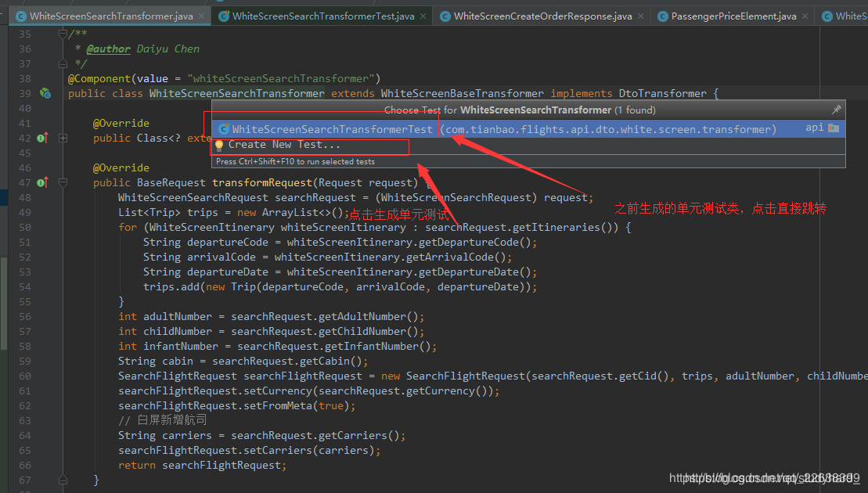Click line number 50 in gutter
Viewport: 868px width, 493px height.
(x=25, y=228)
